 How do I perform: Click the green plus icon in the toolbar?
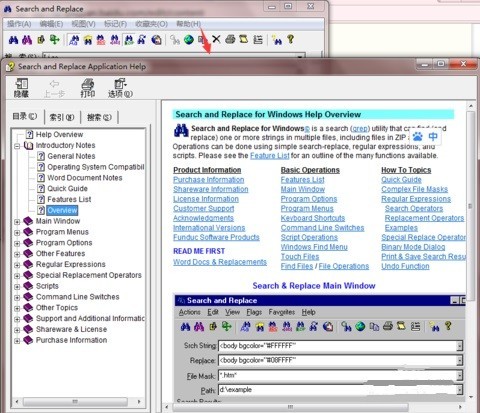point(55,39)
